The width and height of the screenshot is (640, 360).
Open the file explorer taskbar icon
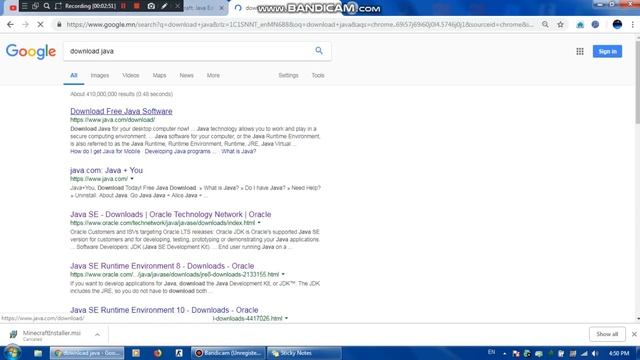[38, 353]
